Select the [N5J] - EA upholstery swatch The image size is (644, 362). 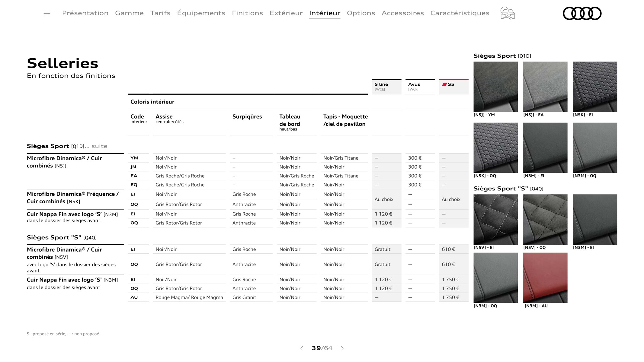pos(545,87)
